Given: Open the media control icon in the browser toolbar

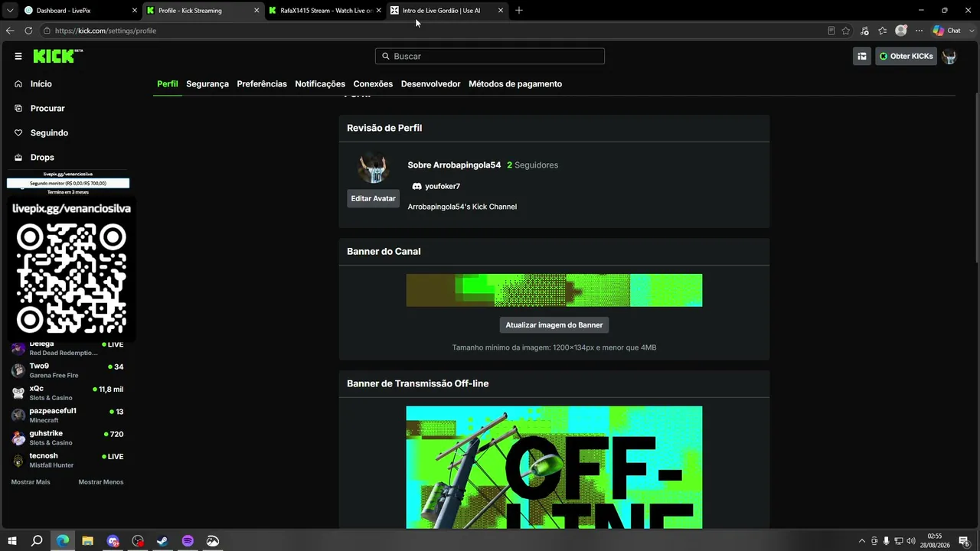Looking at the screenshot, I should 864,31.
